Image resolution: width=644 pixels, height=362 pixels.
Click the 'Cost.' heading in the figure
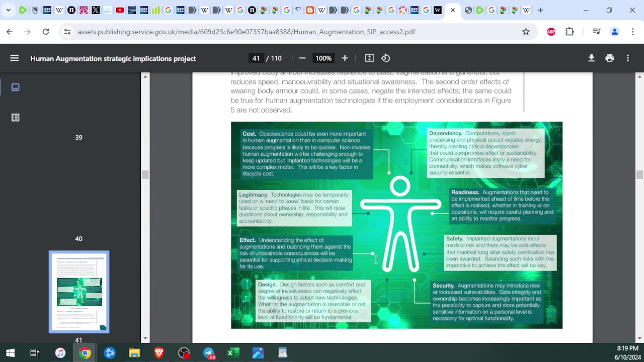[x=249, y=134]
